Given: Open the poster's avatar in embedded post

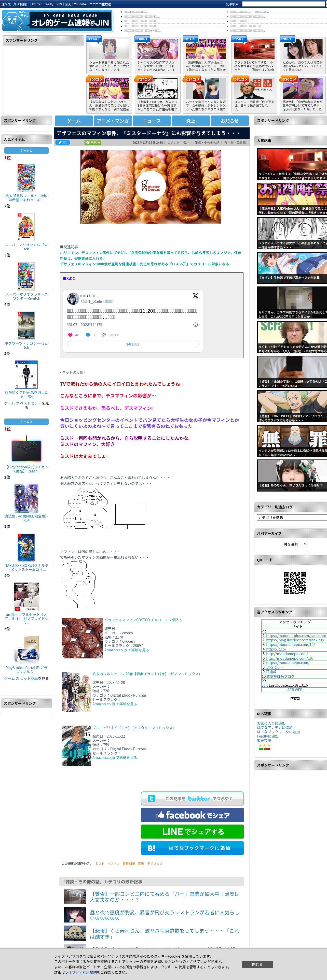Looking at the screenshot, I should click(x=73, y=298).
